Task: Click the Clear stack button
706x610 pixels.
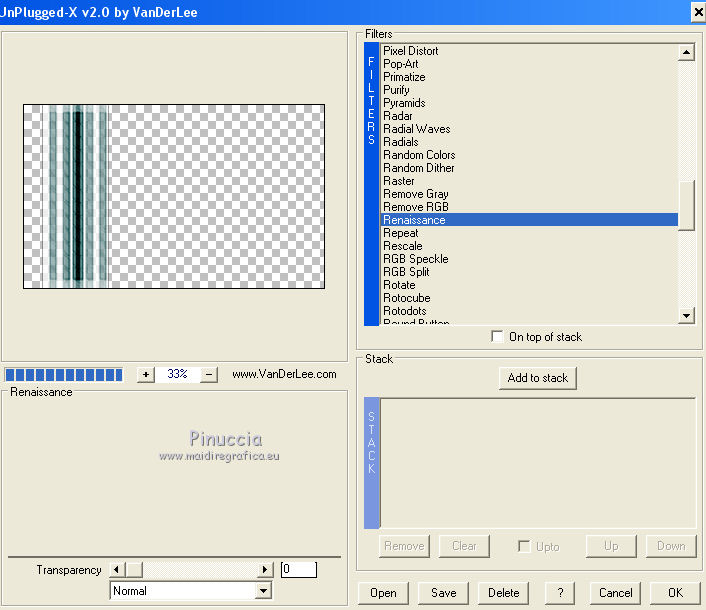Action: pyautogui.click(x=464, y=546)
